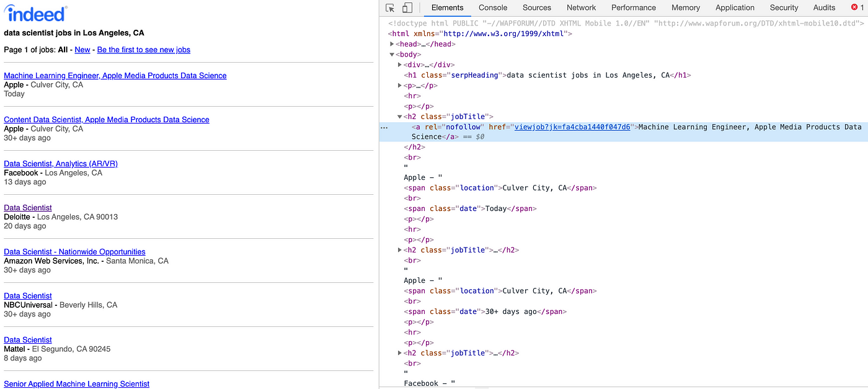Click the 13 days ago text
Viewport: 868px width, 389px height.
click(25, 182)
